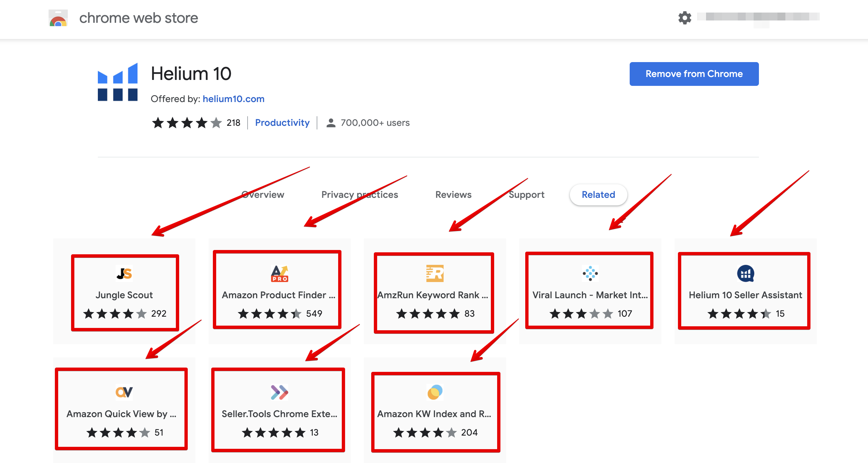Switch to the Overview tab

263,195
